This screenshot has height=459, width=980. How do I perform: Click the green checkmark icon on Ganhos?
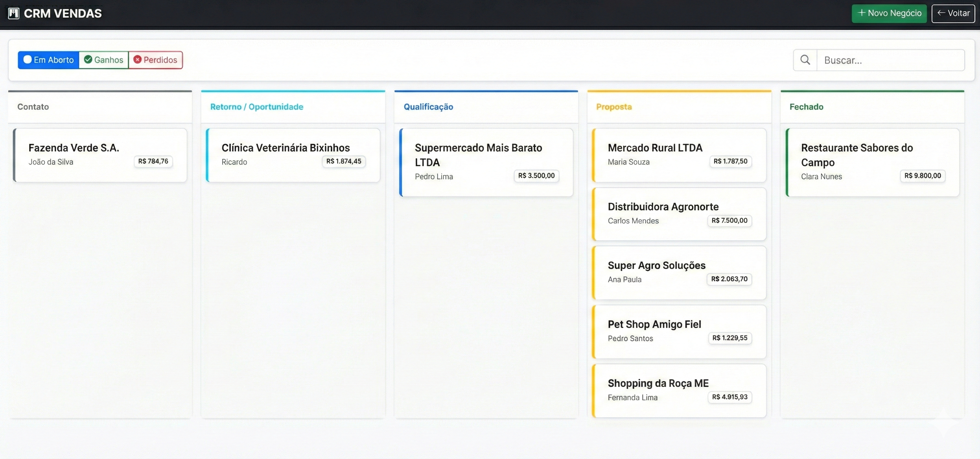[x=88, y=59]
